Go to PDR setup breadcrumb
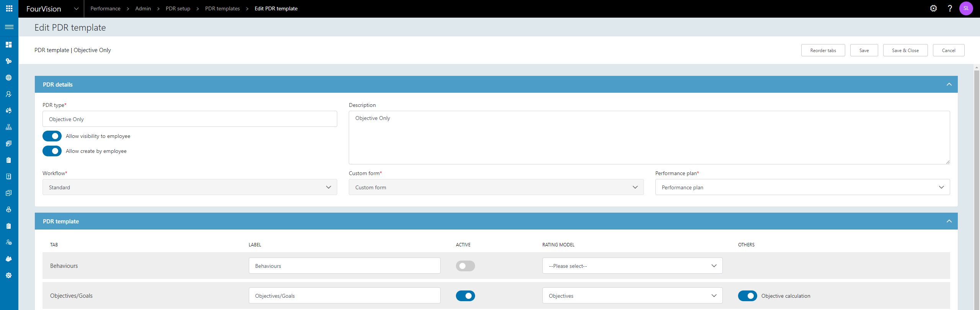Viewport: 980px width, 310px height. pos(178,8)
